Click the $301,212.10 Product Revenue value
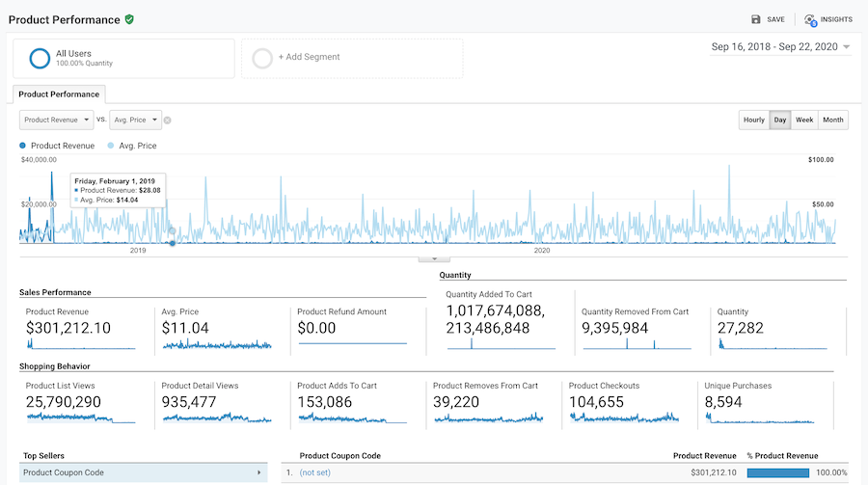 68,329
